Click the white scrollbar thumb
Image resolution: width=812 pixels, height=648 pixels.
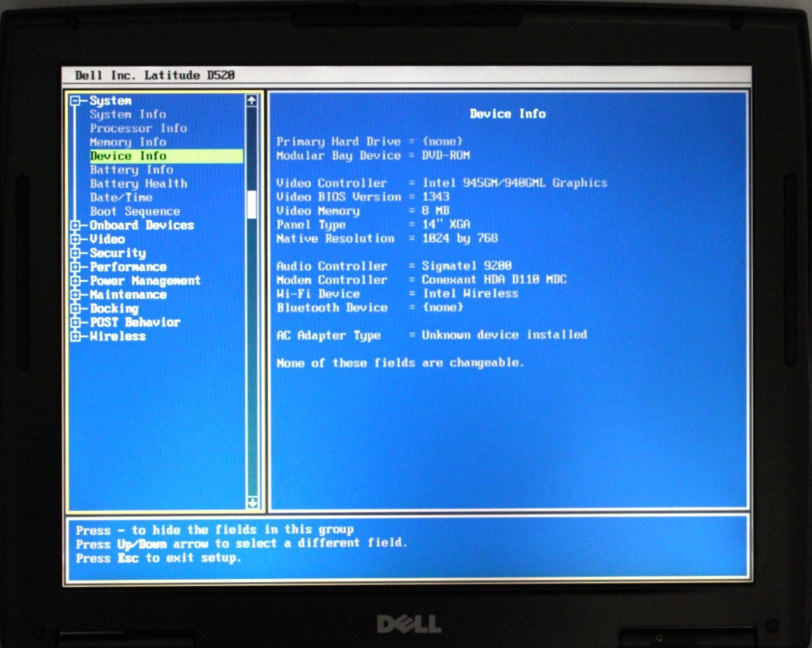tap(252, 204)
